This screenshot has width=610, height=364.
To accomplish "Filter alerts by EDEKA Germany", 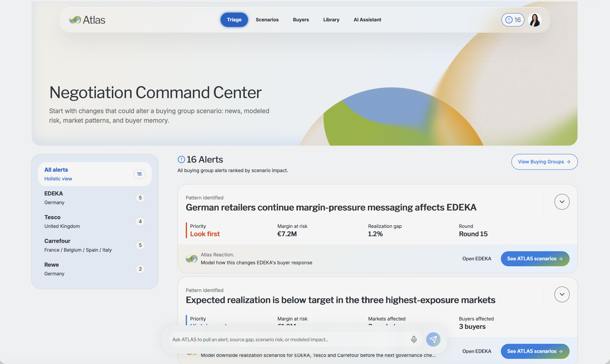I will pos(95,198).
